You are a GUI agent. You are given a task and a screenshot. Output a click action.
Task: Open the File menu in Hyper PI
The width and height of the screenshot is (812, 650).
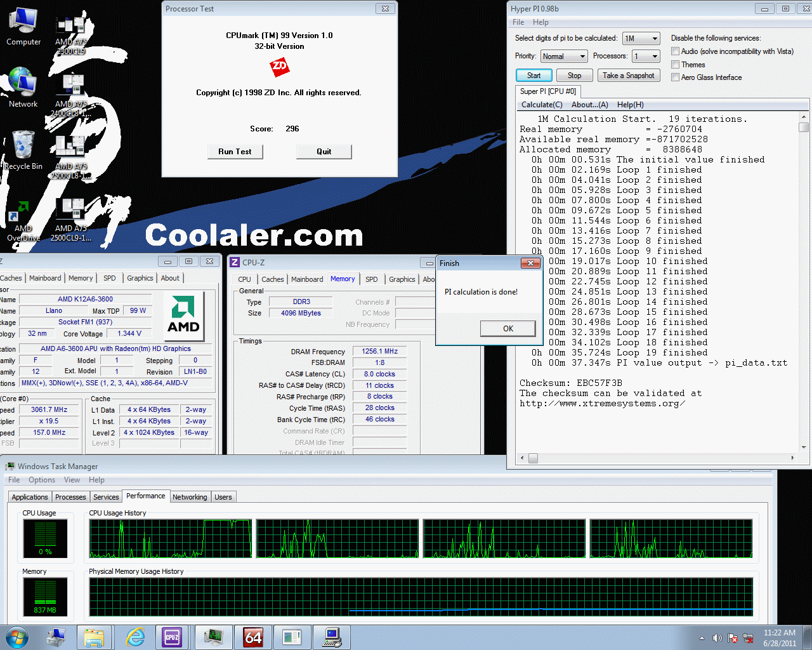518,22
